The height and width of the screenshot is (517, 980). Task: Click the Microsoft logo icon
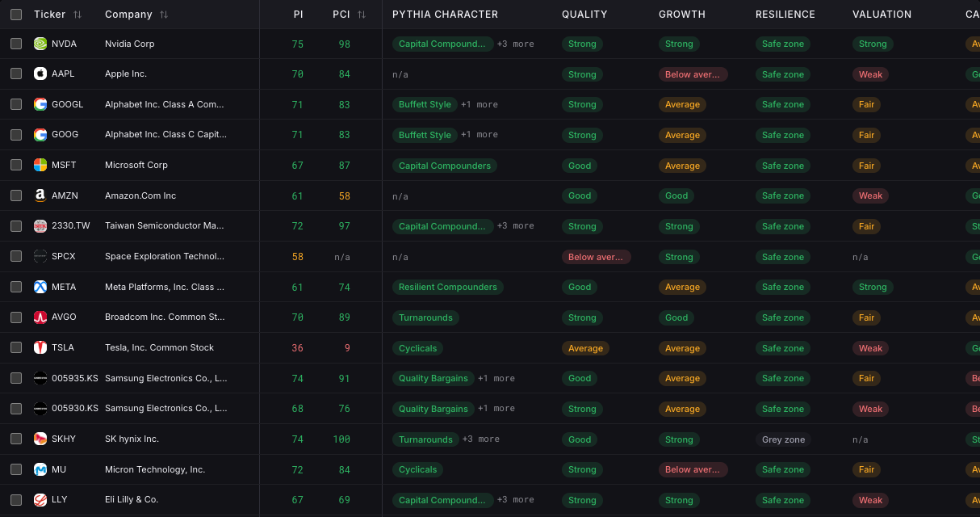coord(40,165)
